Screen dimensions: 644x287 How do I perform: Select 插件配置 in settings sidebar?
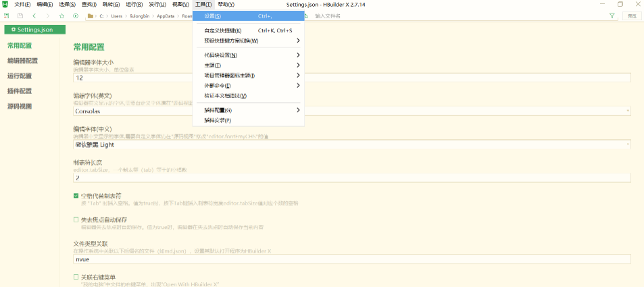coord(20,91)
